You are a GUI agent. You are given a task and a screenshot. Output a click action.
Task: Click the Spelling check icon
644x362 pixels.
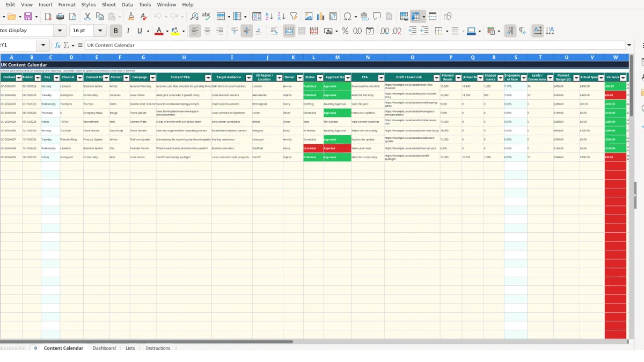(206, 17)
